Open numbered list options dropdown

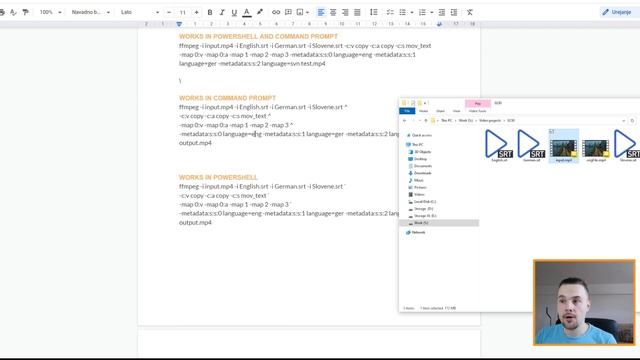(x=431, y=12)
